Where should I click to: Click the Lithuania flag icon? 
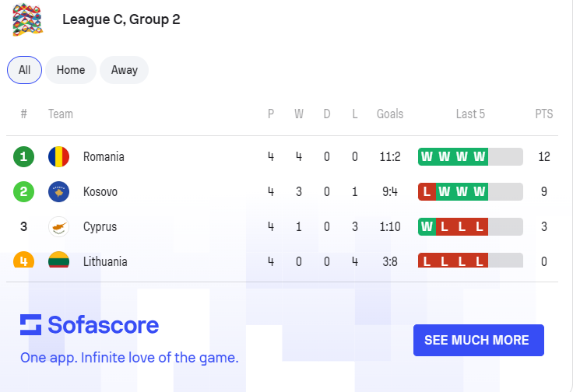point(59,260)
